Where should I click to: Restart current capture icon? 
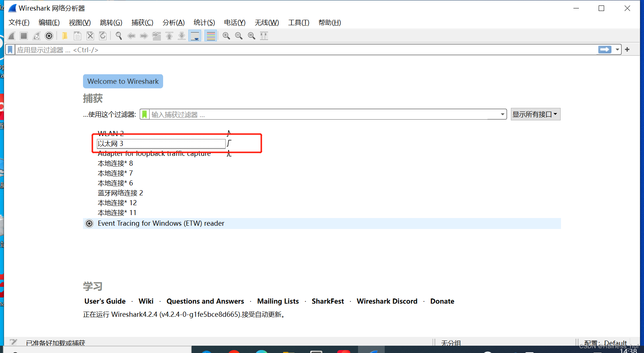(37, 36)
